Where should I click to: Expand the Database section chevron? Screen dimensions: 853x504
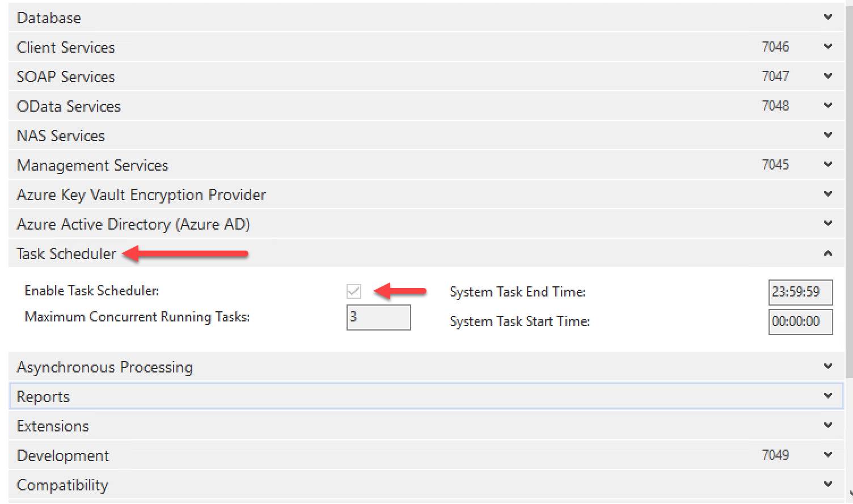[827, 17]
